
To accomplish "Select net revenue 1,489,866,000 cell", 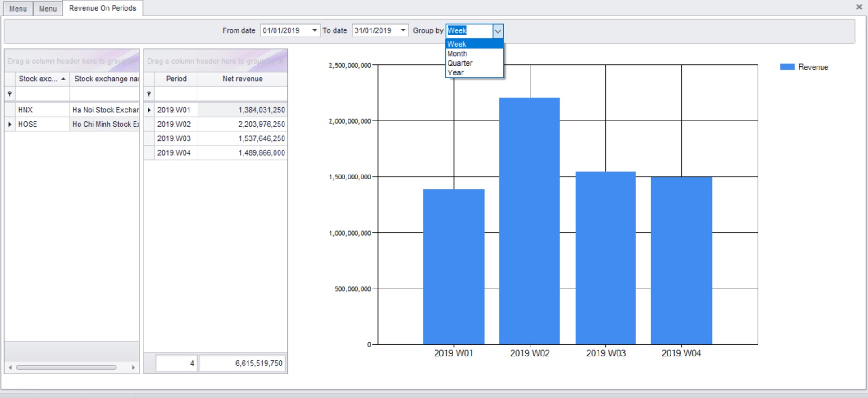I will pos(243,153).
